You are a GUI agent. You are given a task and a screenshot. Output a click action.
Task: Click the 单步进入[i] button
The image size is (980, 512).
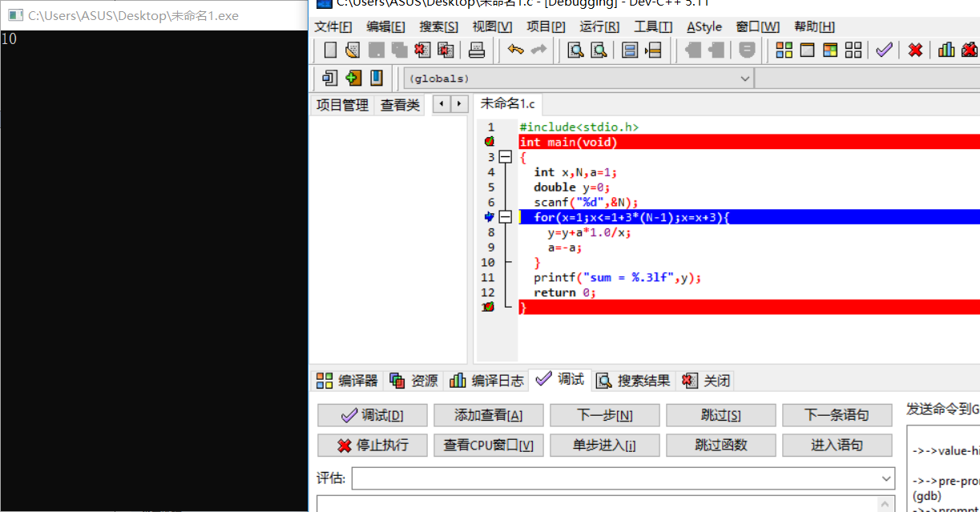pyautogui.click(x=605, y=445)
